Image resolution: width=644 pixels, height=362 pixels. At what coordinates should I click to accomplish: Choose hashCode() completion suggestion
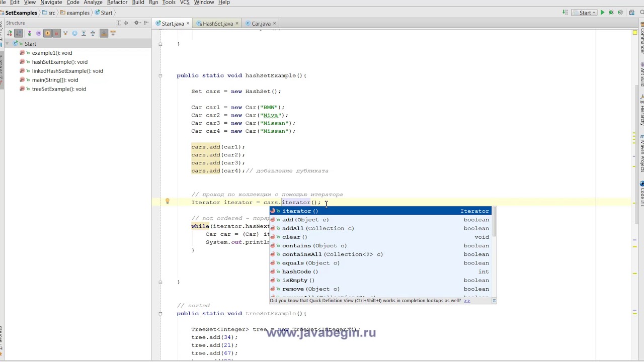pos(380,271)
